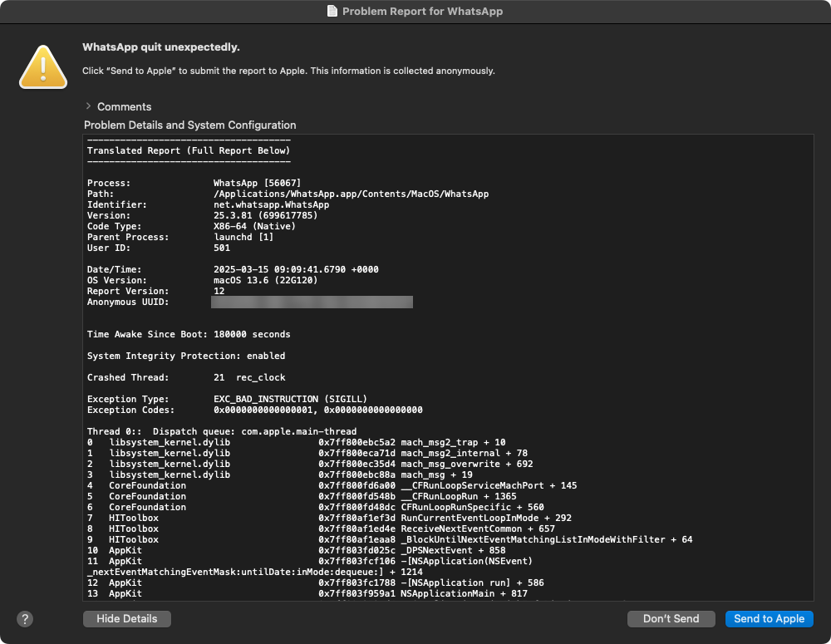Click User ID value '501'

click(x=222, y=248)
